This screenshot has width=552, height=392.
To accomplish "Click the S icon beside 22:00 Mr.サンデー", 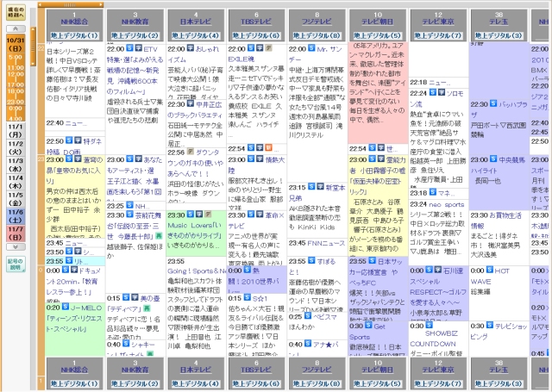I will tap(311, 47).
